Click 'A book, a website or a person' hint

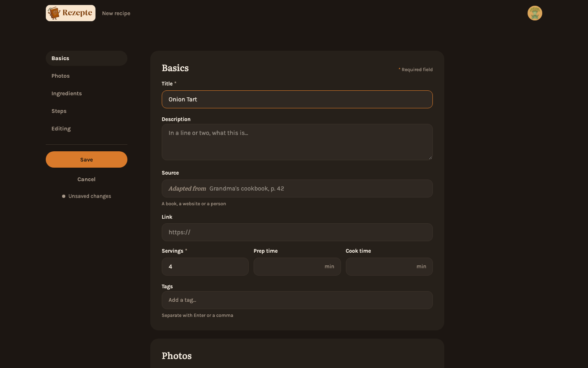pyautogui.click(x=194, y=204)
